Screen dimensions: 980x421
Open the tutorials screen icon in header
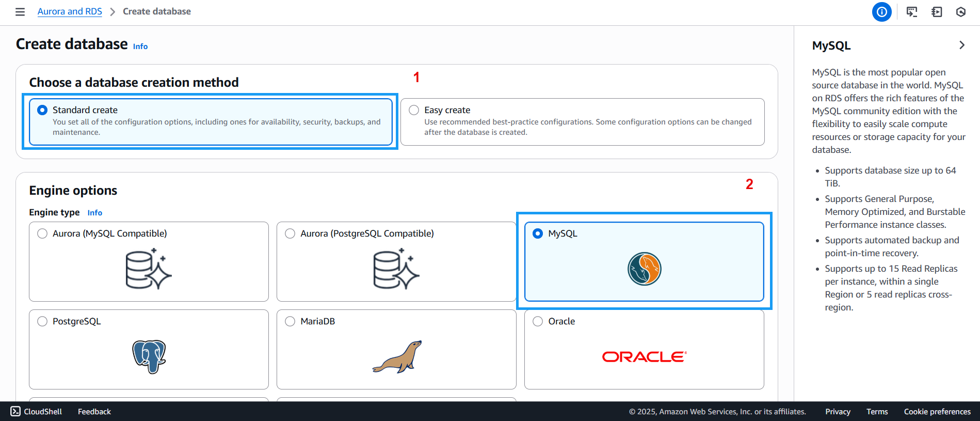coord(912,12)
